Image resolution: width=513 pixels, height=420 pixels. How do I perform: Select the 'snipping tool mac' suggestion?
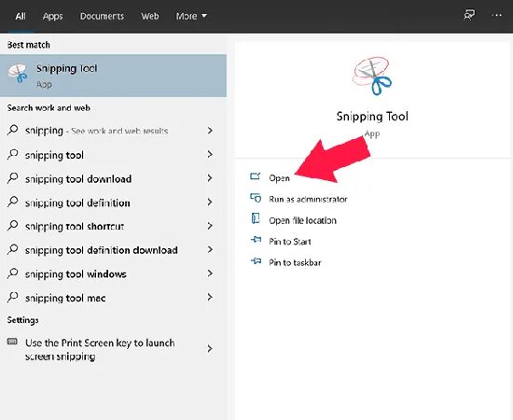coord(113,298)
